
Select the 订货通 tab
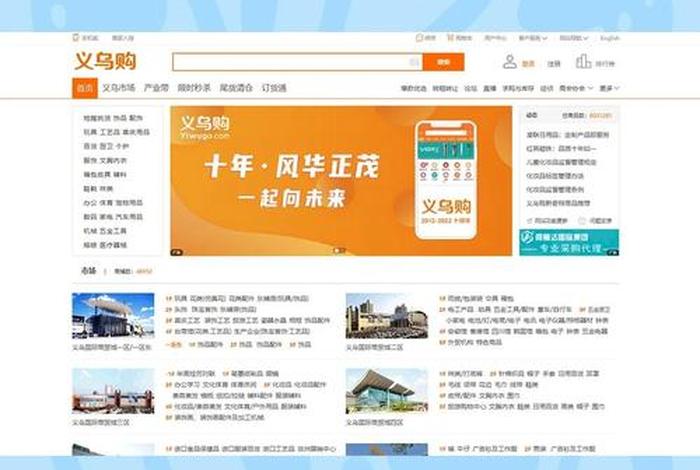point(274,88)
